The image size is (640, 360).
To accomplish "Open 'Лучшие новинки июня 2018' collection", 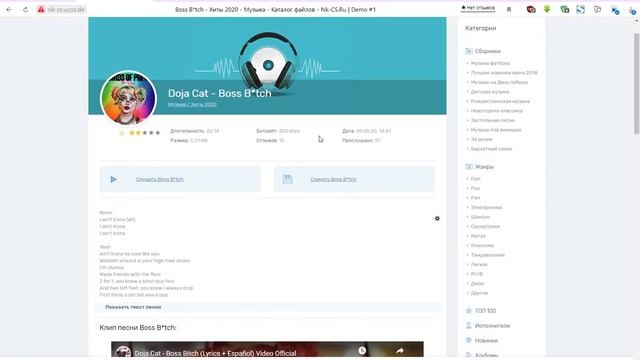I will [504, 73].
